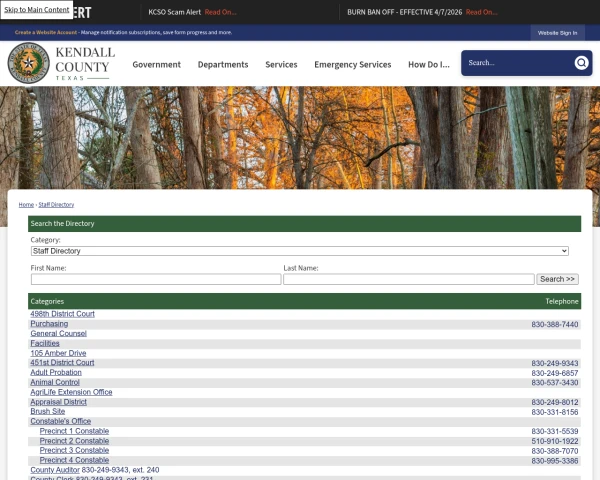
Task: Click Skip to Main Content link
Action: coord(37,10)
